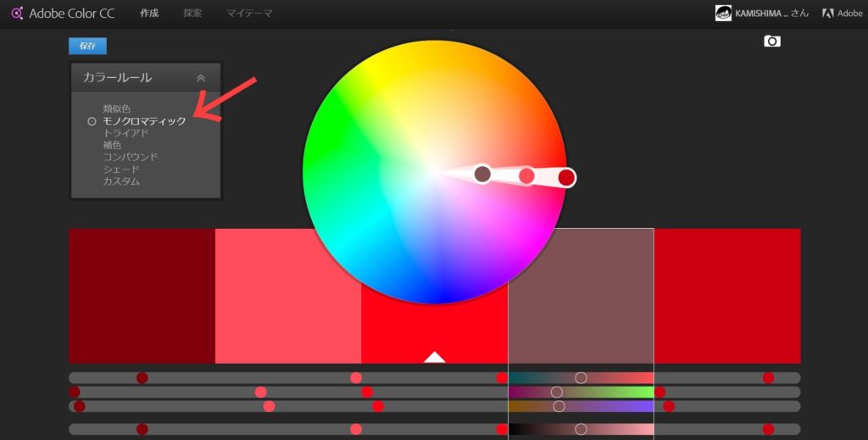The width and height of the screenshot is (868, 440).
Task: Click the Adobe Color CC logo icon
Action: [x=17, y=13]
